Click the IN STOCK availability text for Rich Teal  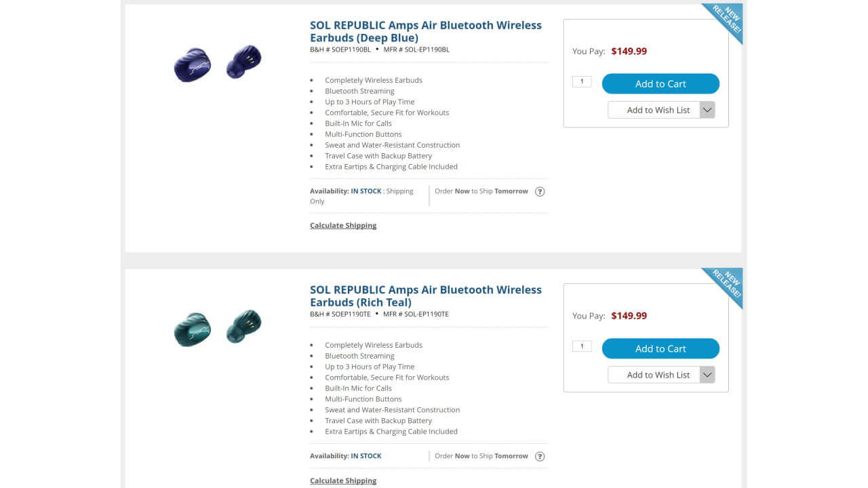coord(366,456)
